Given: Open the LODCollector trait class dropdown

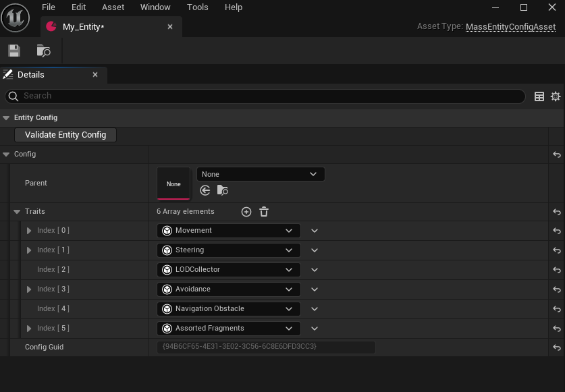Looking at the screenshot, I should [228, 269].
